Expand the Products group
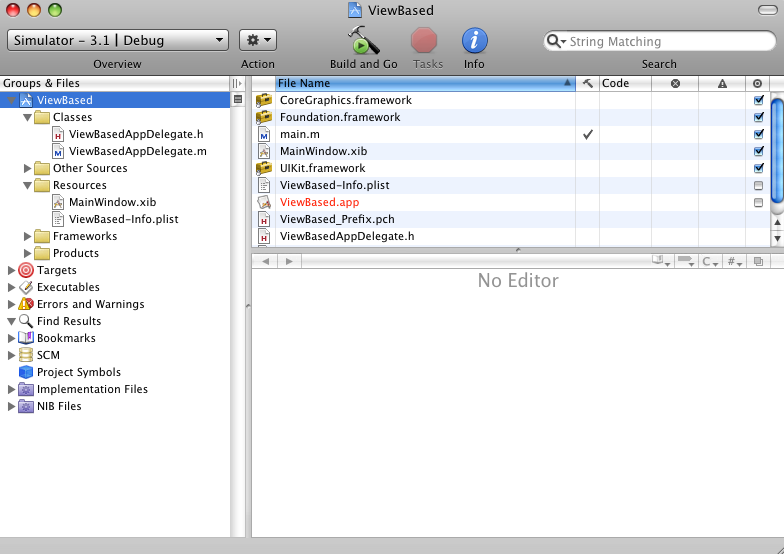Viewport: 784px width, 554px height. (28, 254)
